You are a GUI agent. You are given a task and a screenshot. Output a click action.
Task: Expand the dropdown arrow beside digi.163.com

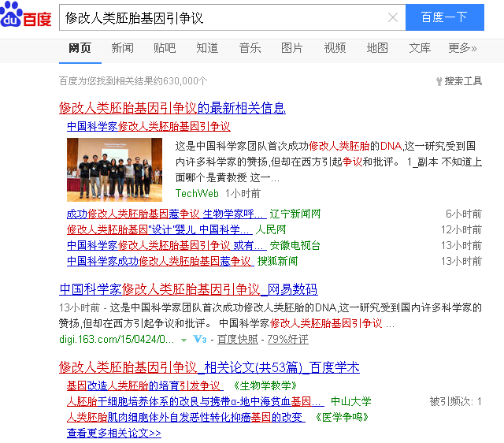click(x=183, y=340)
